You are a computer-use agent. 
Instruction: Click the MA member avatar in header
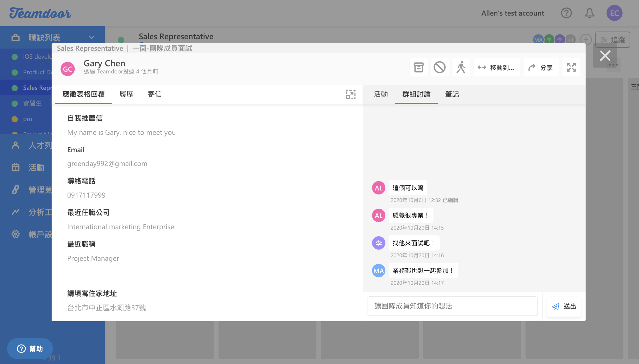coord(538,40)
